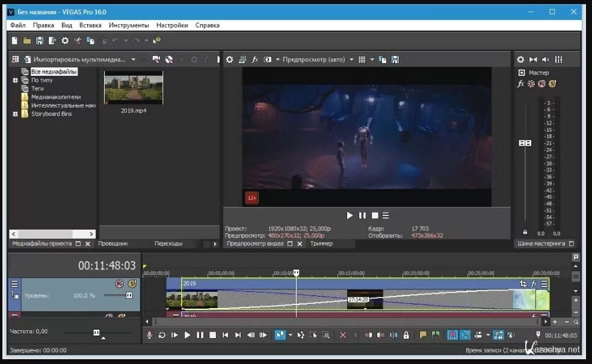The image size is (592, 364).
Task: Open project properties gear in main toolbar
Action: coord(65,40)
